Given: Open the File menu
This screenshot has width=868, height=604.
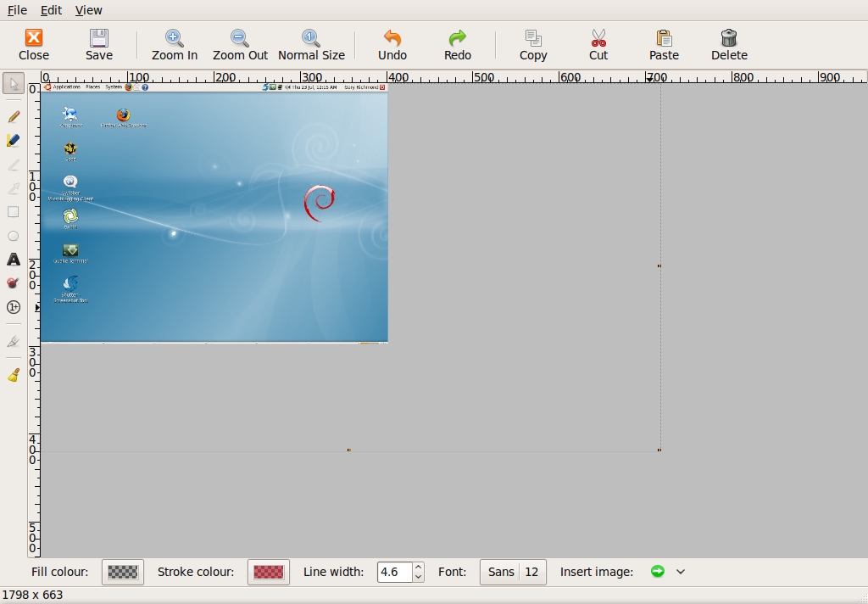Looking at the screenshot, I should pyautogui.click(x=17, y=10).
